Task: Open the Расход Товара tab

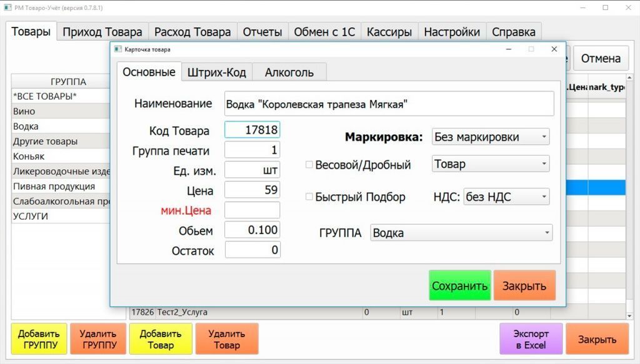Action: 192,32
